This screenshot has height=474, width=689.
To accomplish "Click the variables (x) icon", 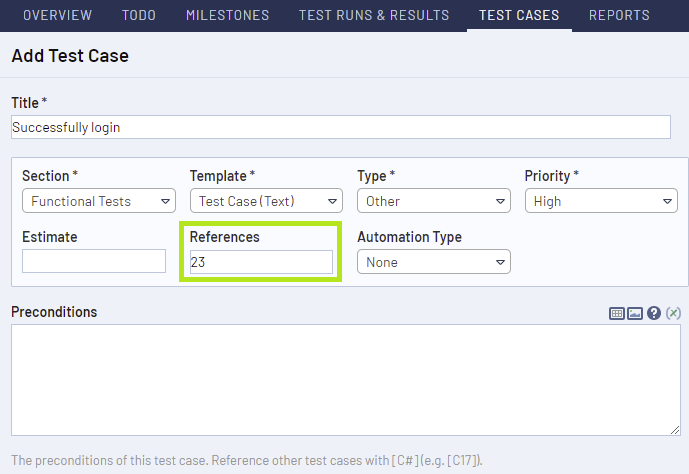I will pyautogui.click(x=673, y=313).
